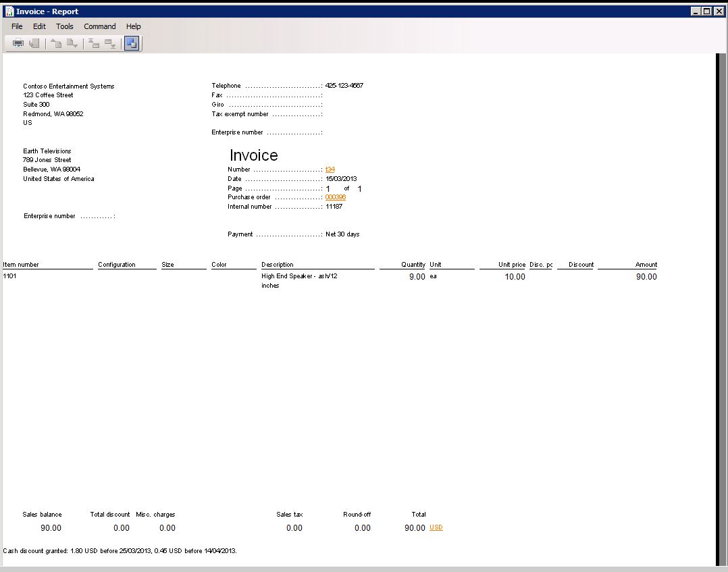Viewport: 728px width, 572px height.
Task: Click the greyed document icon beside Print
Action: [34, 44]
